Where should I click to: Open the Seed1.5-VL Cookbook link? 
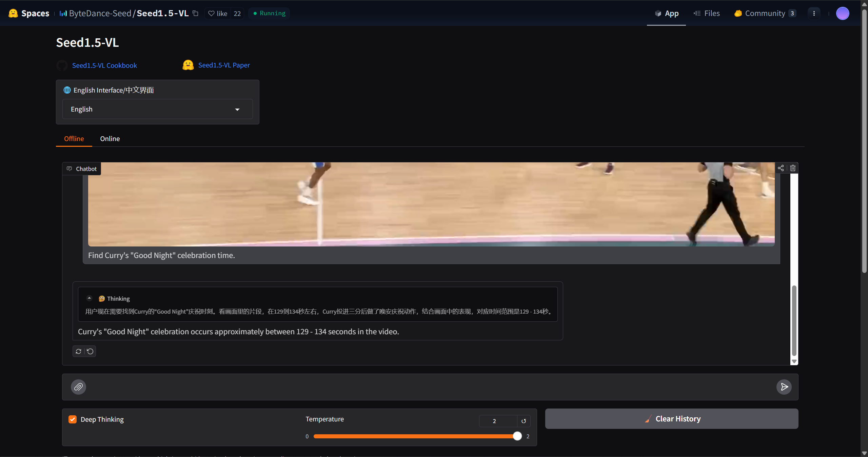click(x=104, y=65)
